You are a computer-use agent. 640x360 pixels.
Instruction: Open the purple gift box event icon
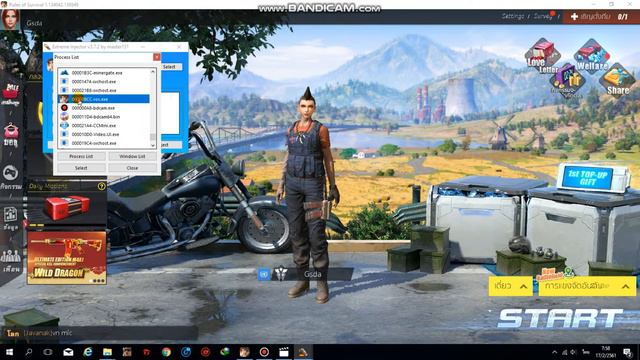tap(567, 81)
